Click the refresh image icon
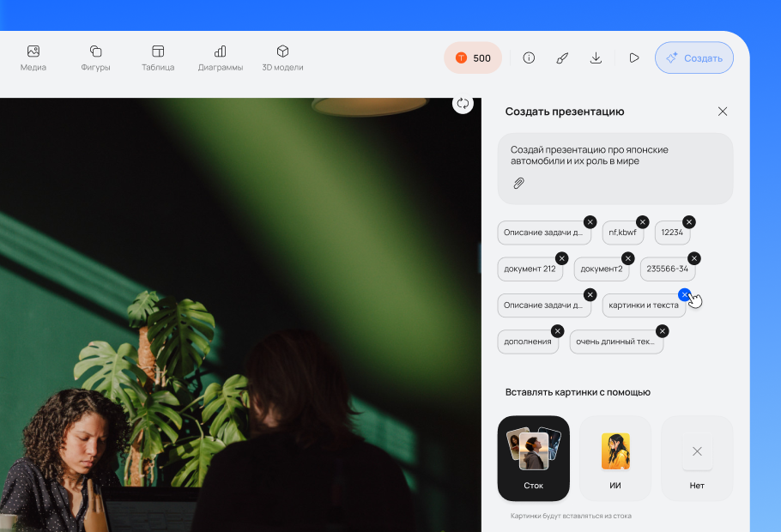This screenshot has height=532, width=781. point(463,103)
